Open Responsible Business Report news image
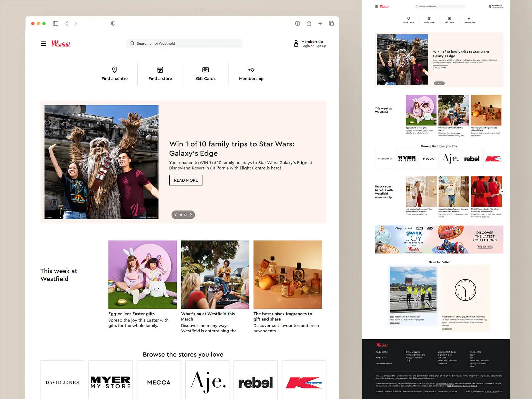 [x=413, y=290]
